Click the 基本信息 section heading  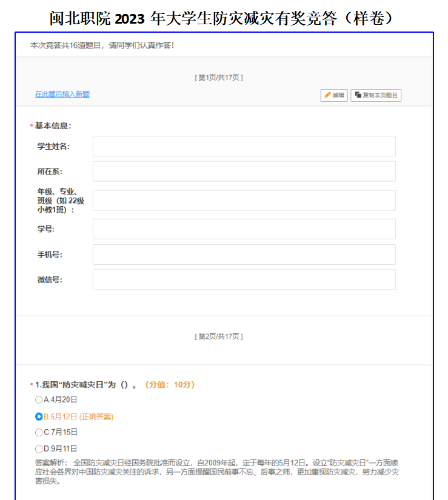(x=53, y=126)
